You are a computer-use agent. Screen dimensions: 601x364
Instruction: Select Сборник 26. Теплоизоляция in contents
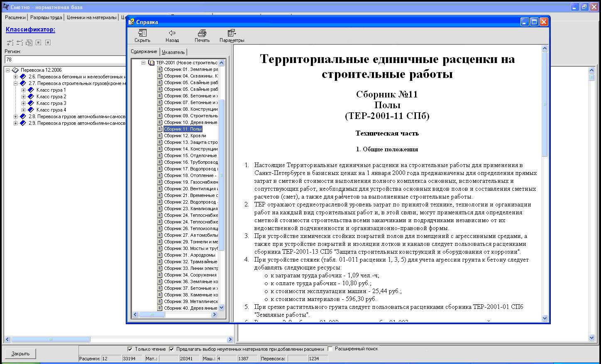click(191, 228)
